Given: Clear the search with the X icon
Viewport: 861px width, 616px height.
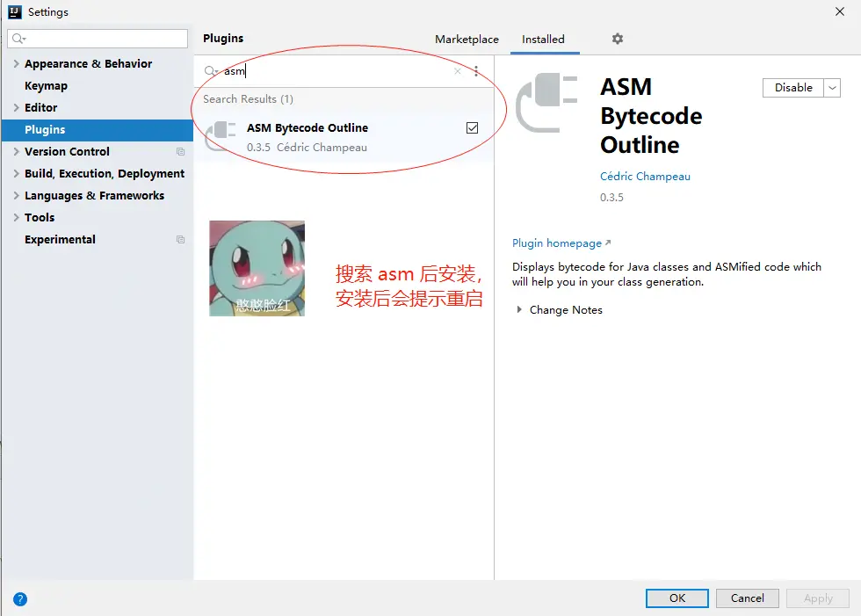Looking at the screenshot, I should click(457, 69).
